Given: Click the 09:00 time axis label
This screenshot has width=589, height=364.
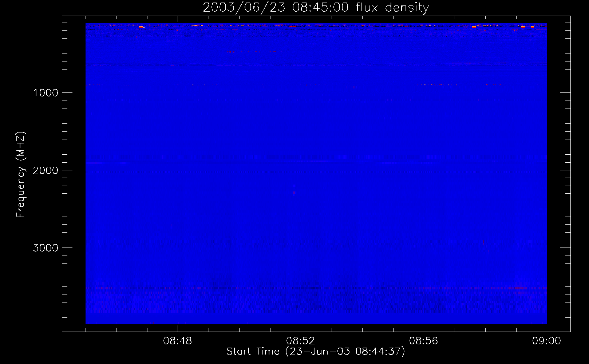Looking at the screenshot, I should (x=546, y=341).
